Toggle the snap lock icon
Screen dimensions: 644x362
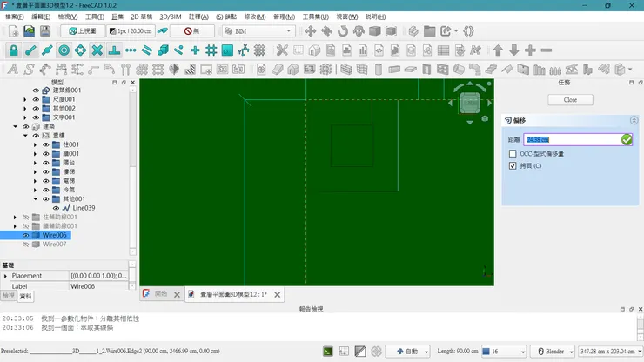tap(14, 50)
